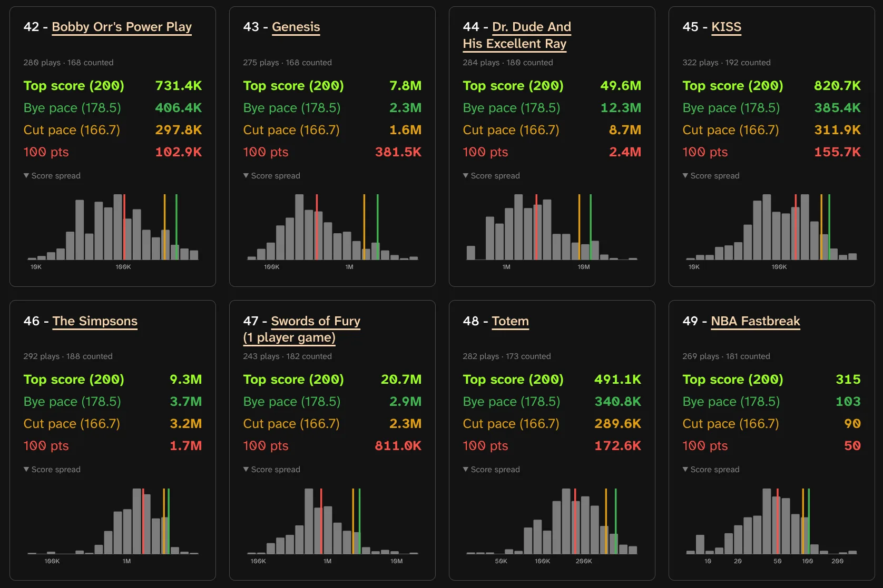Click the 3.7M bye pace value
Screen dimensions: 883x588
(x=186, y=402)
